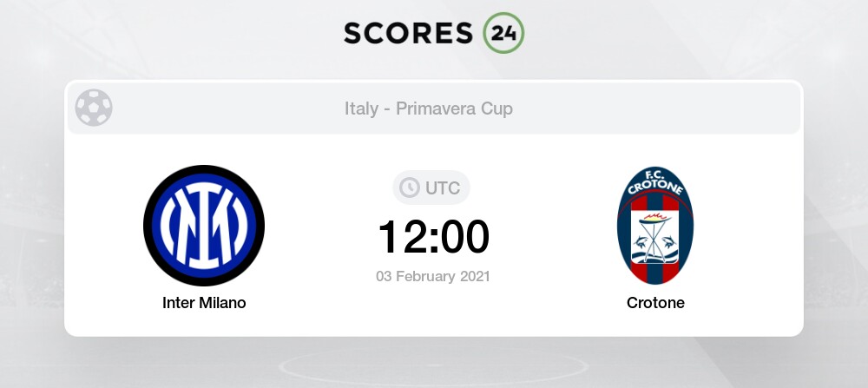Click the date 03 February 2021
Image resolution: width=868 pixels, height=388 pixels.
tap(433, 277)
